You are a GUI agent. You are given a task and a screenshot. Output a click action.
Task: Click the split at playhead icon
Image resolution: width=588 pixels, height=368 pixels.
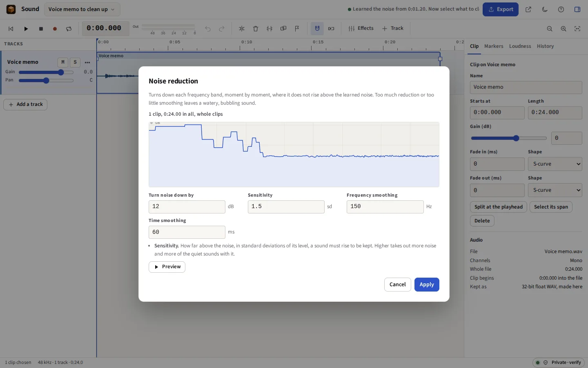[242, 29]
